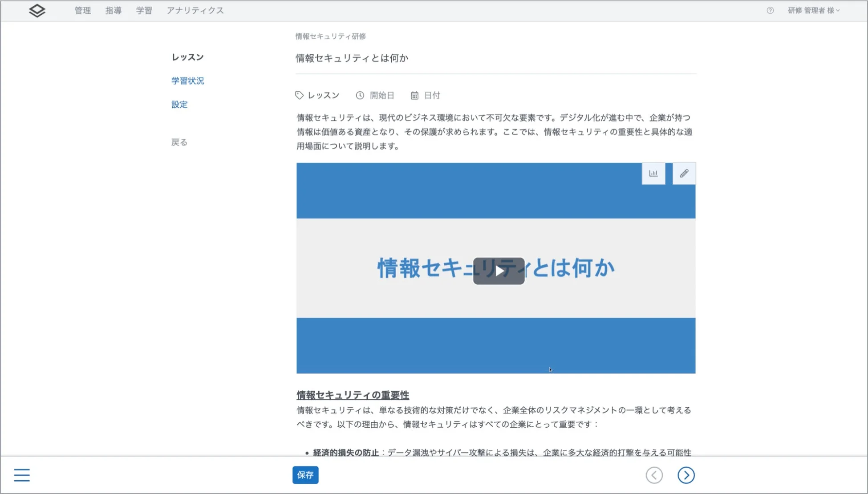Click the calendar icon beside 日付
This screenshot has height=494, width=868.
pos(414,95)
